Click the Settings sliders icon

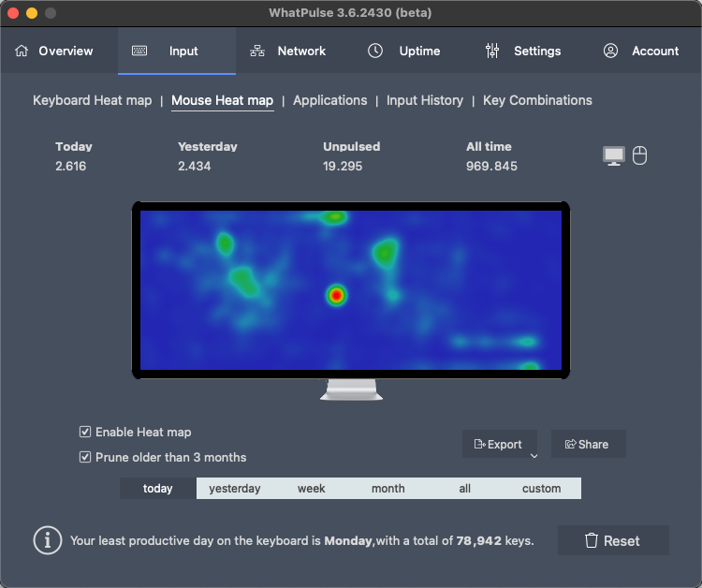[492, 51]
